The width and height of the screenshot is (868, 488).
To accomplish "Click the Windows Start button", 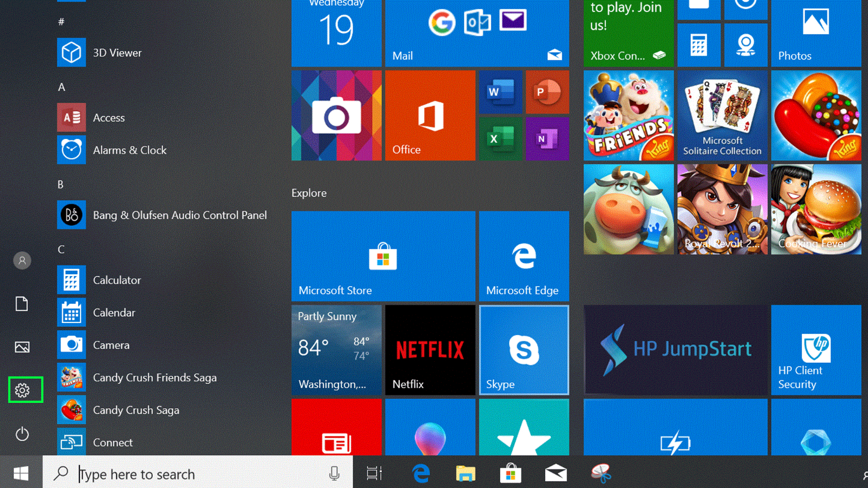I will click(21, 473).
